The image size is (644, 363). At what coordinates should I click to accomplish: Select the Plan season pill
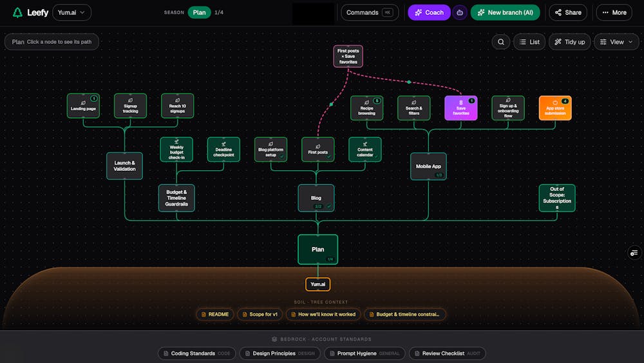coord(199,12)
